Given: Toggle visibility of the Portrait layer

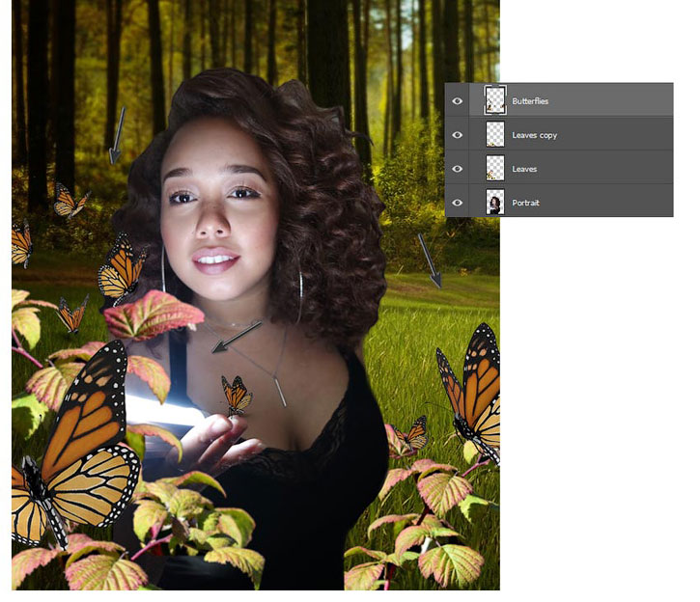Looking at the screenshot, I should click(457, 203).
